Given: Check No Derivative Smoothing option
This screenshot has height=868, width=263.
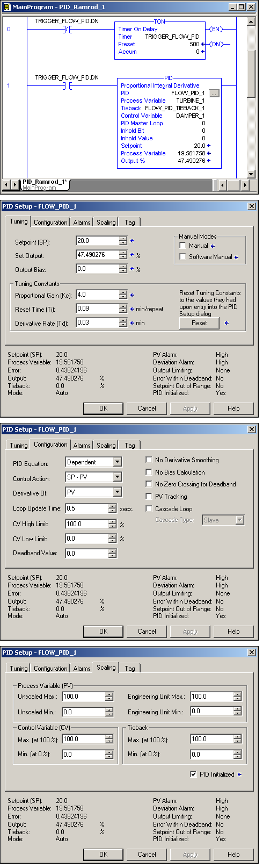Looking at the screenshot, I should coord(149,460).
